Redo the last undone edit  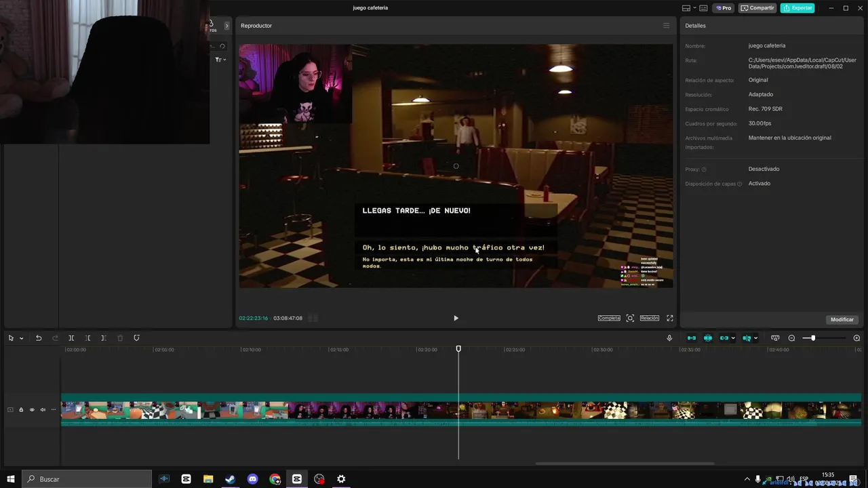tap(55, 338)
